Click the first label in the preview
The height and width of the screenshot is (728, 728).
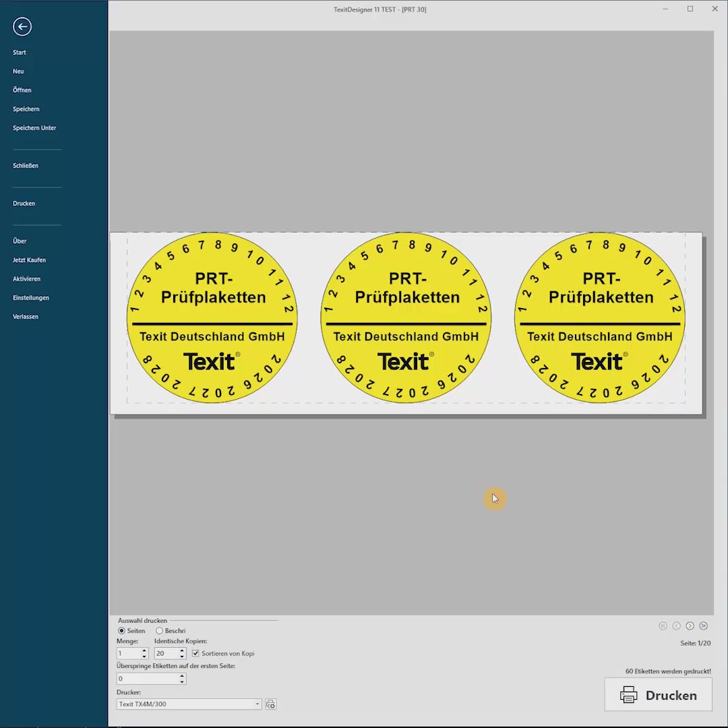(x=212, y=317)
